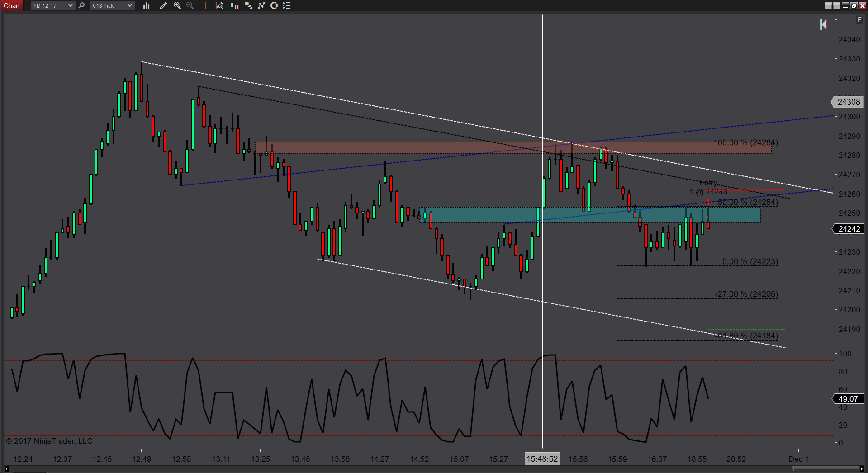Image resolution: width=868 pixels, height=473 pixels.
Task: Click the 24242 current price marker
Action: pos(849,229)
